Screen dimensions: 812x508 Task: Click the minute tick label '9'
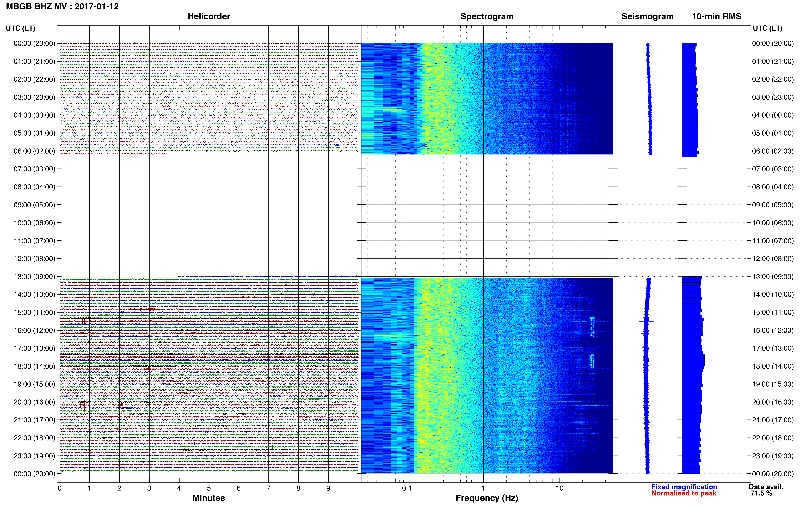328,488
